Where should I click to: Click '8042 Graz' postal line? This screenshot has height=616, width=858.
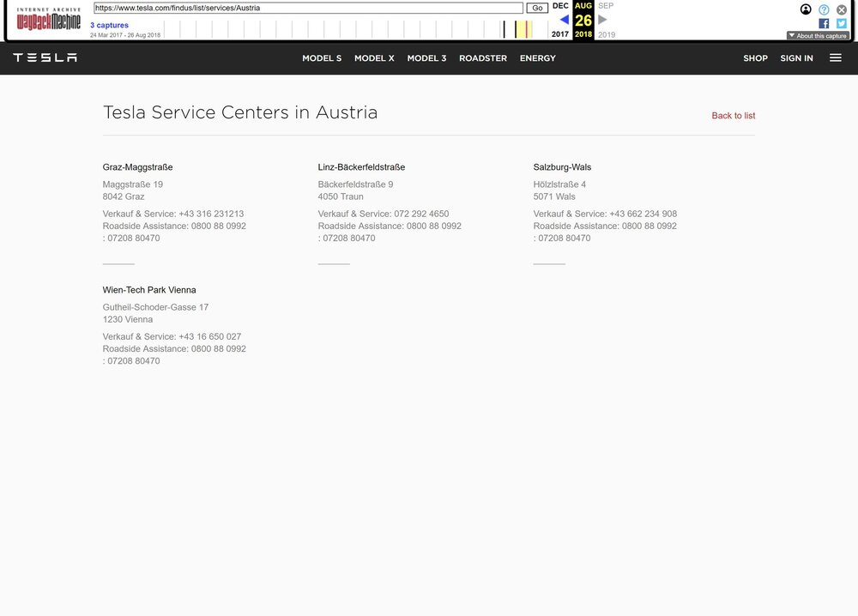124,196
